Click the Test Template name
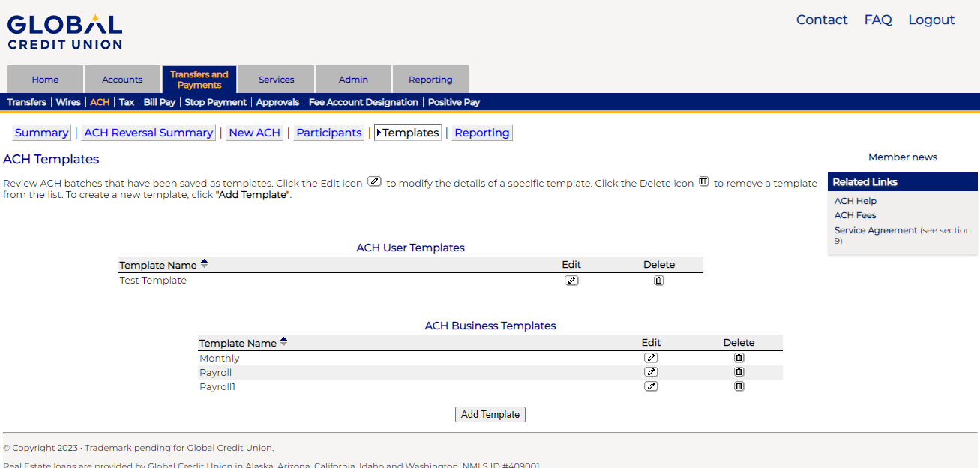This screenshot has width=980, height=468. [153, 280]
